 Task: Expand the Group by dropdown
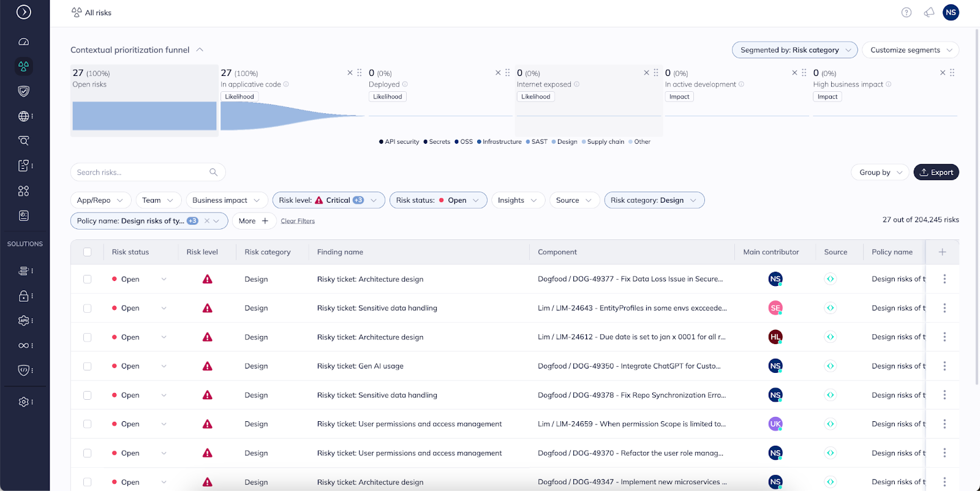pos(880,173)
